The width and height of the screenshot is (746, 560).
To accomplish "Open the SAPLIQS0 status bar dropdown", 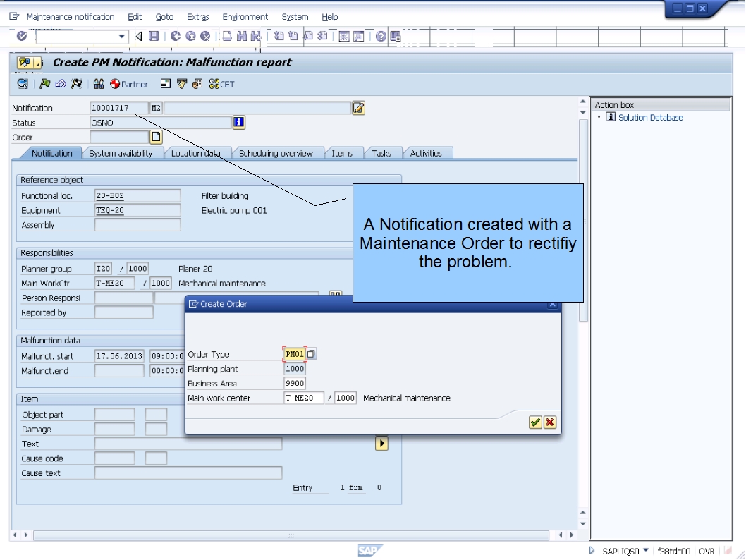I will (x=646, y=551).
